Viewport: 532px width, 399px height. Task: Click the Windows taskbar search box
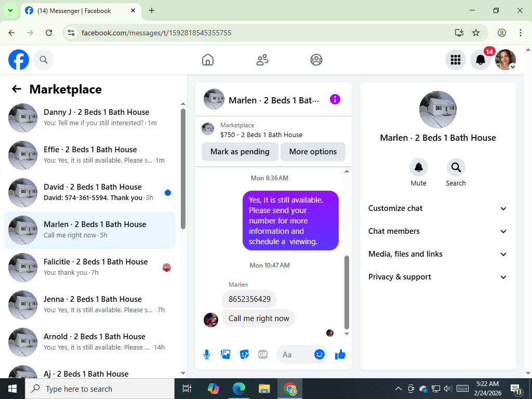(100, 389)
